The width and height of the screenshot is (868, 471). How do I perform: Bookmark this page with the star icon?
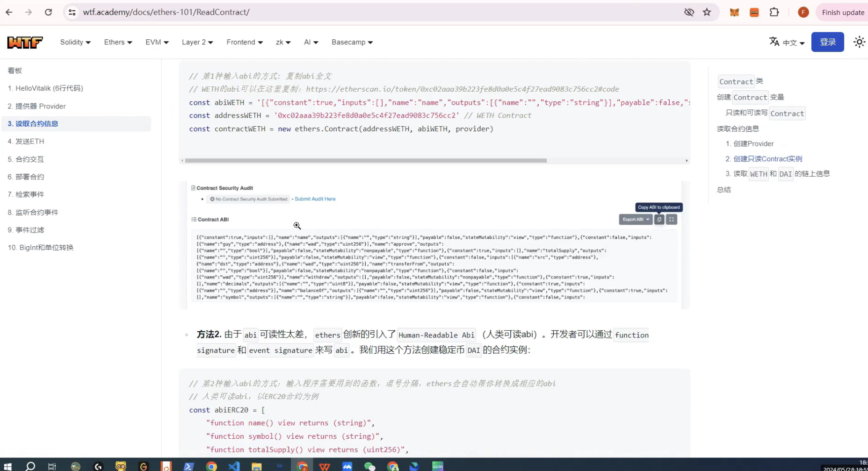click(x=707, y=12)
